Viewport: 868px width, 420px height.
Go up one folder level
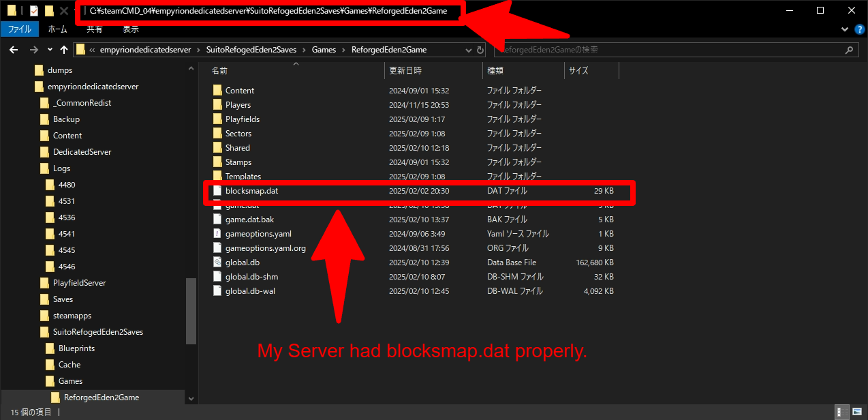64,50
